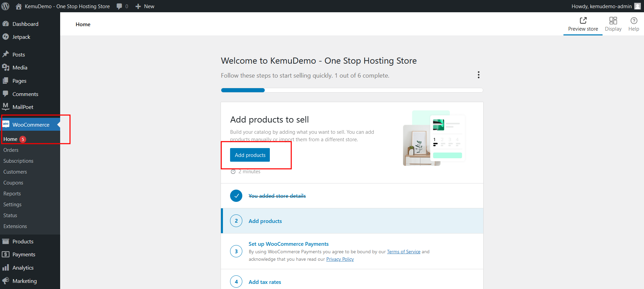Open the comments bubble icon in admin bar
This screenshot has width=644, height=289.
tap(119, 6)
